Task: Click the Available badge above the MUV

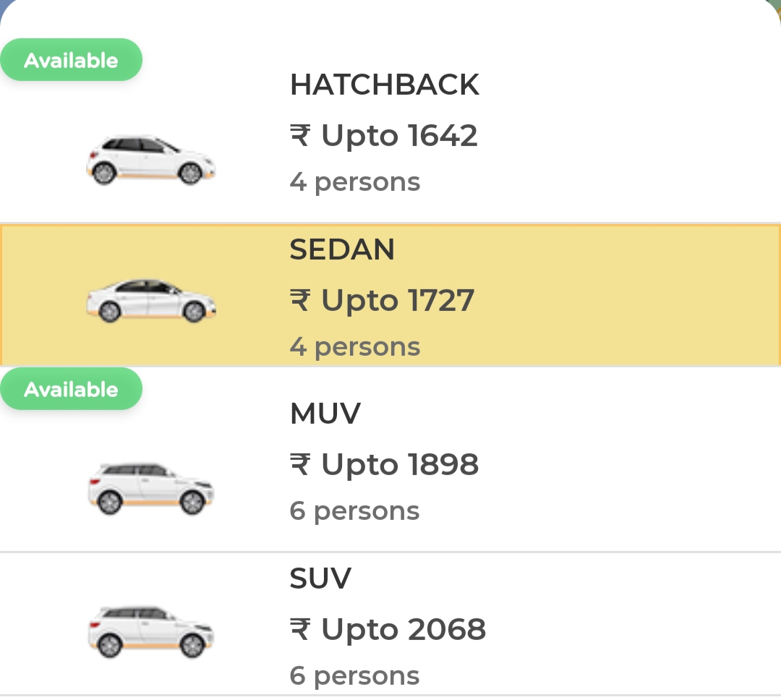Action: coord(71,389)
